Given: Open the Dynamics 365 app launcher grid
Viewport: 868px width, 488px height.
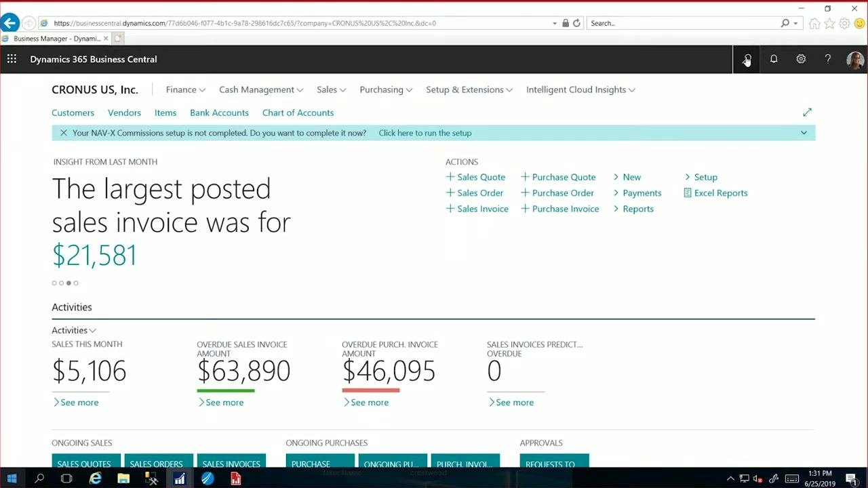Looking at the screenshot, I should pos(12,59).
